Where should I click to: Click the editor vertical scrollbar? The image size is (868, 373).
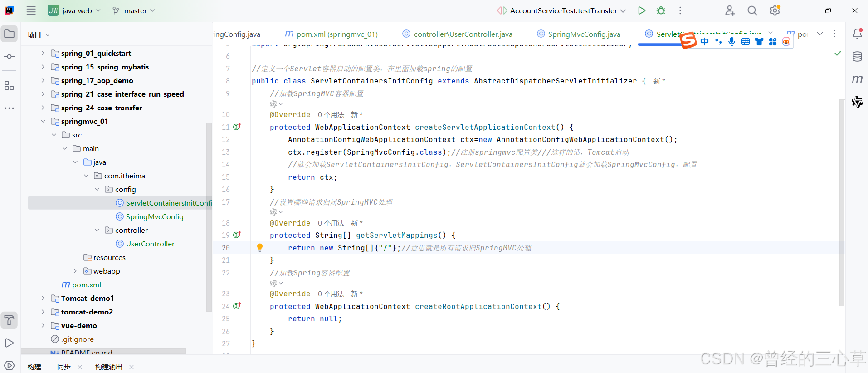(842, 202)
